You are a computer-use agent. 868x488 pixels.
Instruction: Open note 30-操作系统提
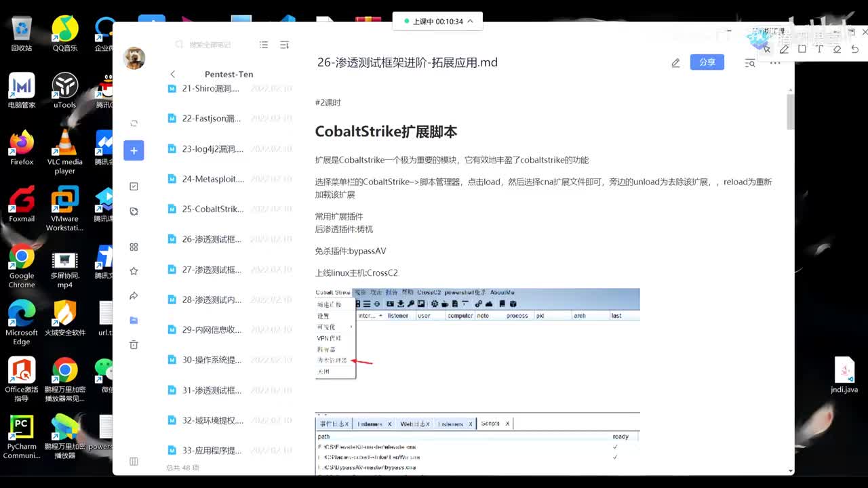click(x=229, y=360)
